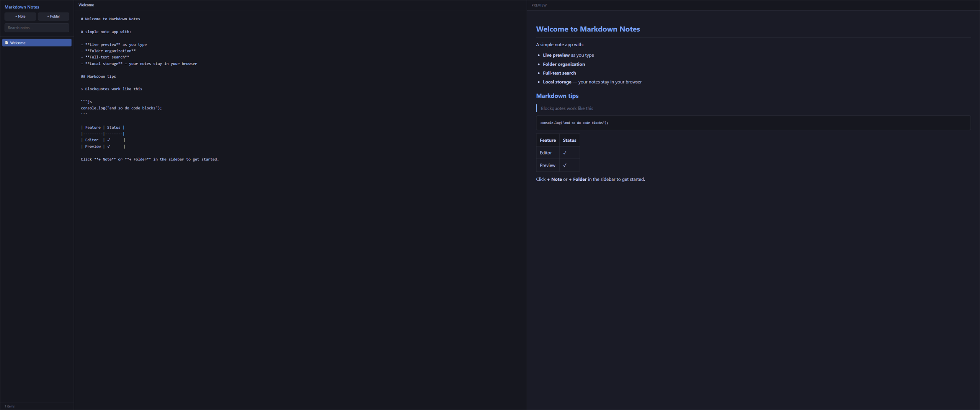Click the '1 items' status text
The width and height of the screenshot is (980, 410).
click(x=10, y=406)
